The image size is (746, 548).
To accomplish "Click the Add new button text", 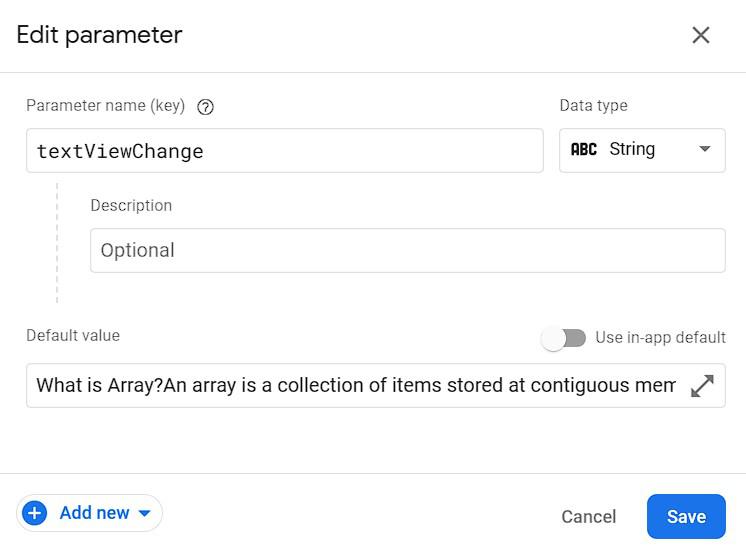I will tap(94, 513).
